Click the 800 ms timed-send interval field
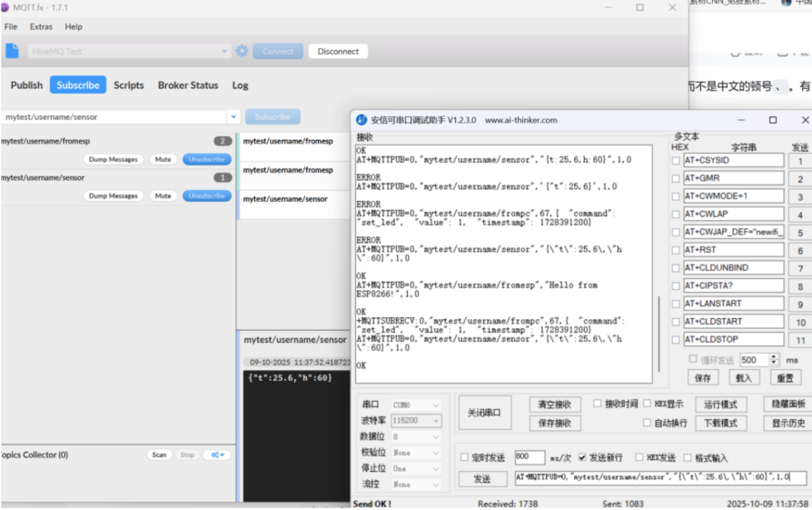The image size is (812, 510). point(530,457)
